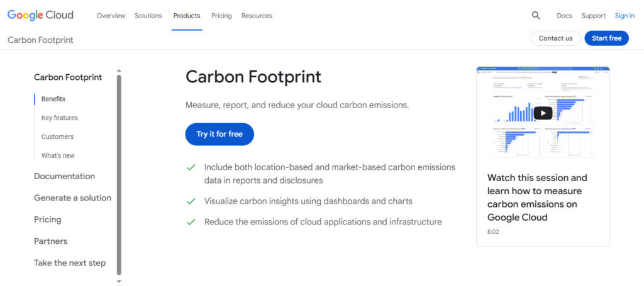Image resolution: width=644 pixels, height=286 pixels.
Task: Jump to the Customers section
Action: pyautogui.click(x=57, y=136)
